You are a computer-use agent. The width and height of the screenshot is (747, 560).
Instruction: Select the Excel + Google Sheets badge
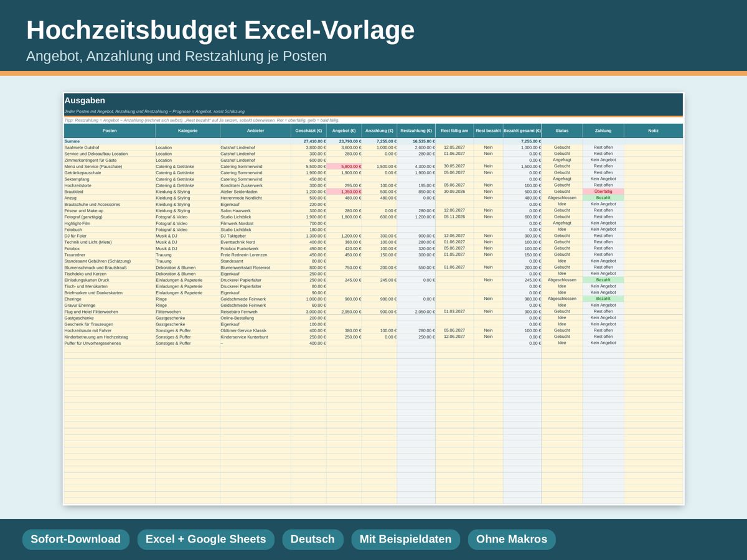205,539
